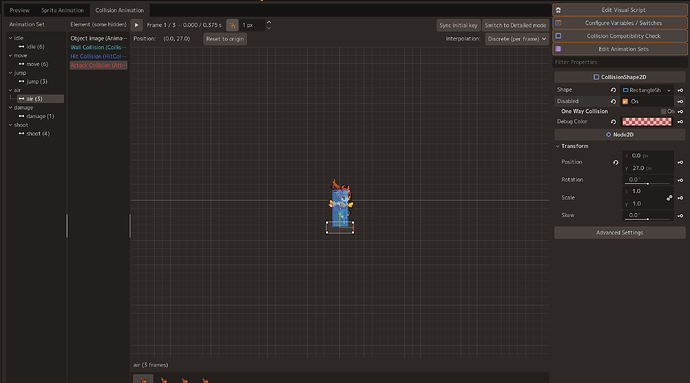Select the second air frame thumbnail
Image resolution: width=690 pixels, height=383 pixels.
pyautogui.click(x=164, y=379)
